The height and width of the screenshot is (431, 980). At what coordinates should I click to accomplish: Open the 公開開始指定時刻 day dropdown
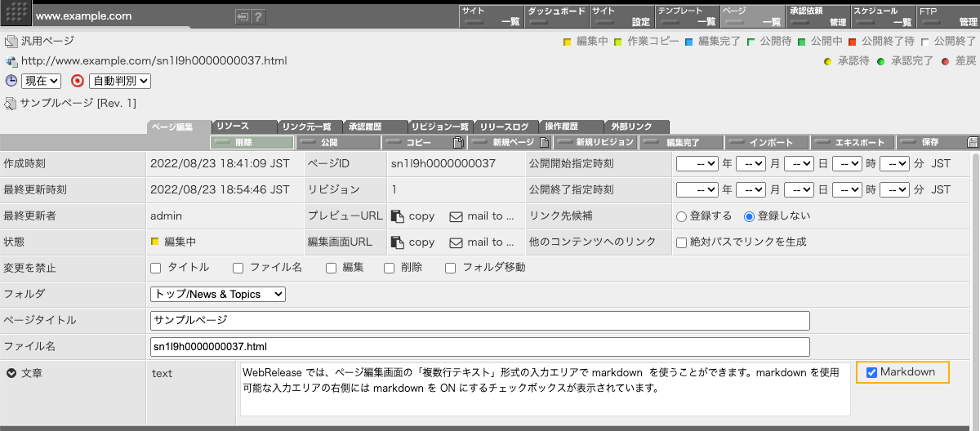(x=799, y=163)
